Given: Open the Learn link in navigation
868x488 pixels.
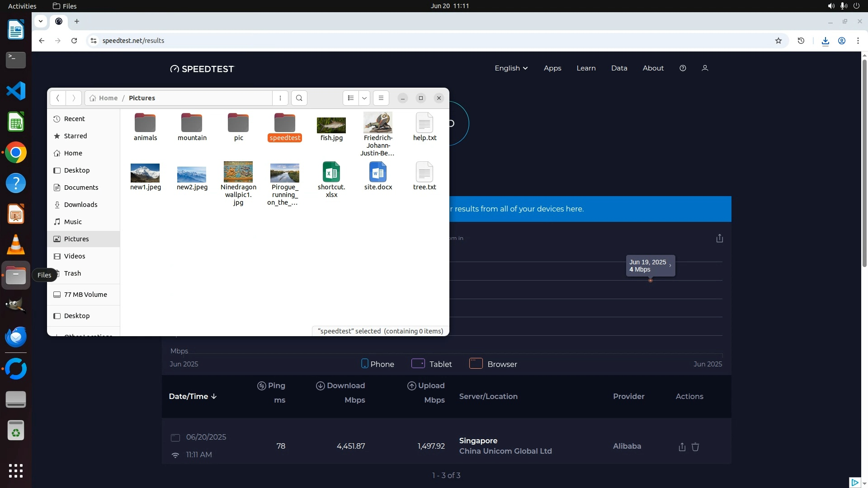Looking at the screenshot, I should 586,68.
